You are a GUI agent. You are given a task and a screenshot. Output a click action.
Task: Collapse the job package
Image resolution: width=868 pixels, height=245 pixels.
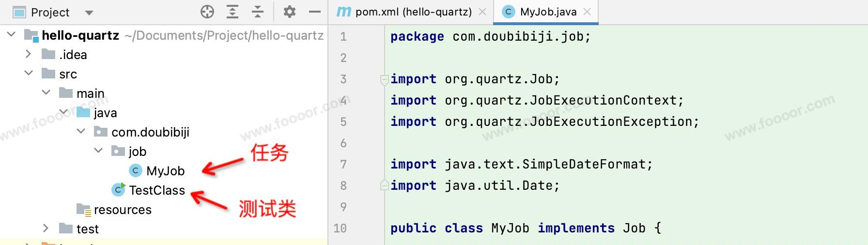(98, 151)
